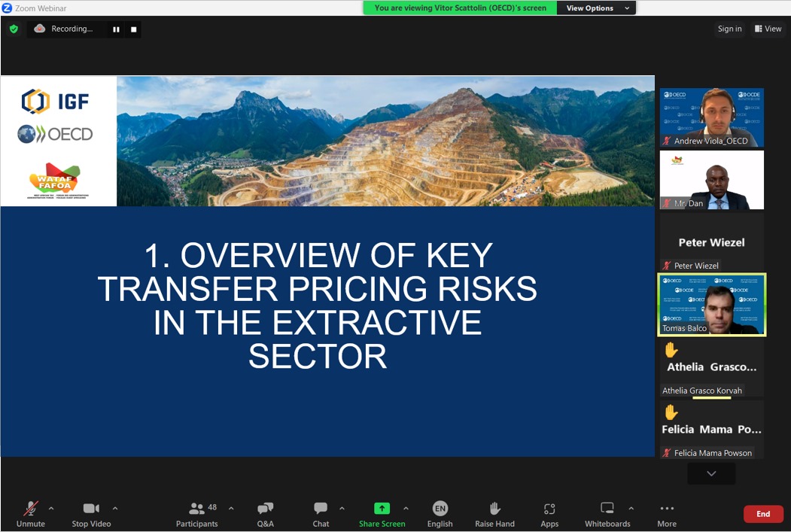Select Mr. Dan video thumbnail
This screenshot has width=791, height=532.
[x=712, y=180]
